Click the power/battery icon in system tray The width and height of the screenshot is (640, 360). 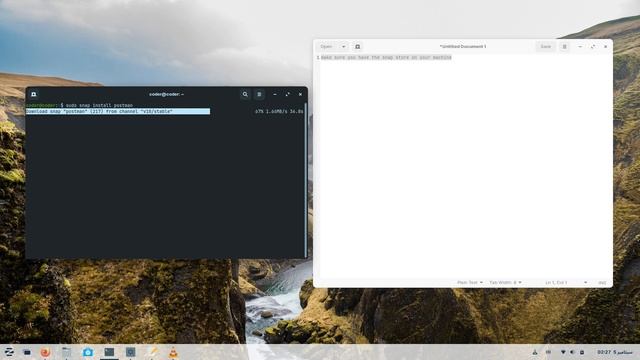tap(582, 352)
